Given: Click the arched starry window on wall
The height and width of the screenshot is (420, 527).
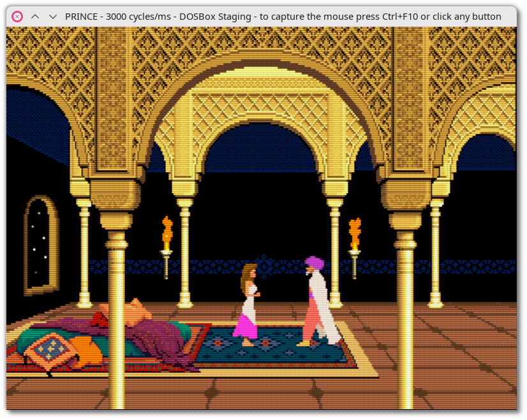Looking at the screenshot, I should [x=41, y=245].
